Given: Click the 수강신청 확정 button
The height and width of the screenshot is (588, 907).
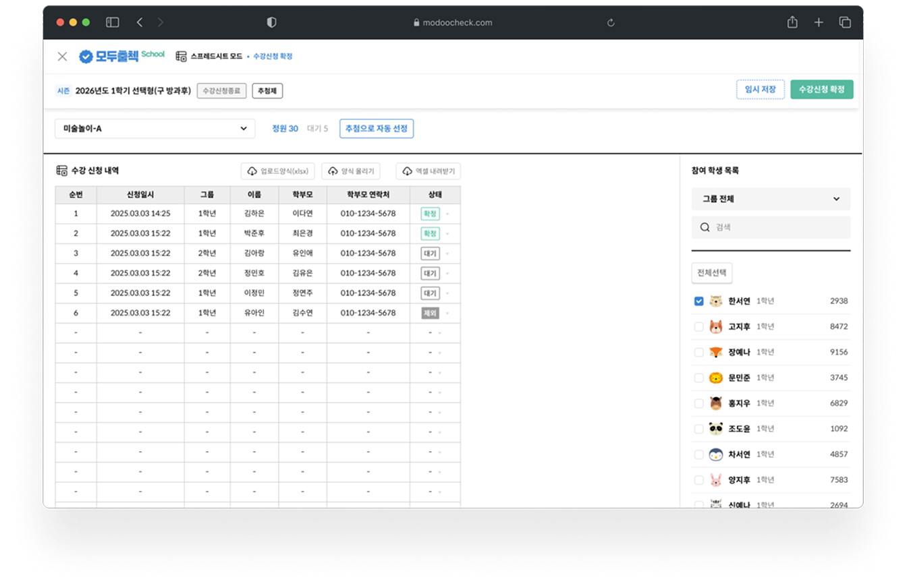Looking at the screenshot, I should (x=821, y=90).
